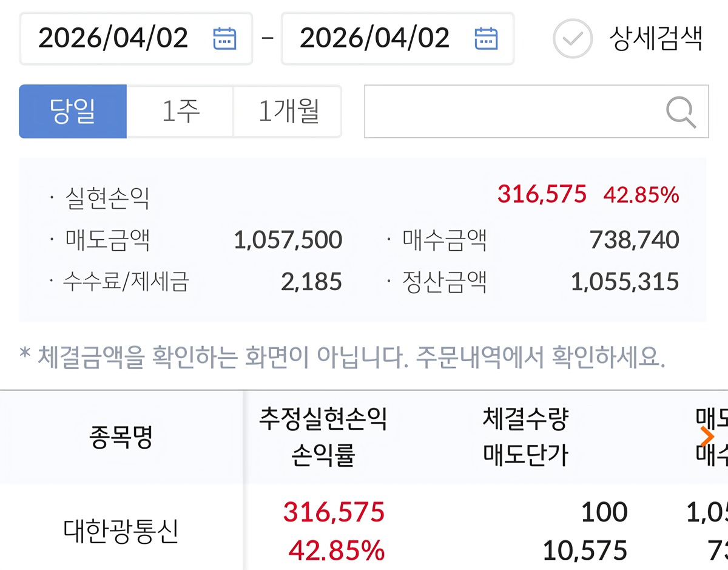Click the end date field 2026/04/02
The image size is (728, 570).
coord(374,38)
